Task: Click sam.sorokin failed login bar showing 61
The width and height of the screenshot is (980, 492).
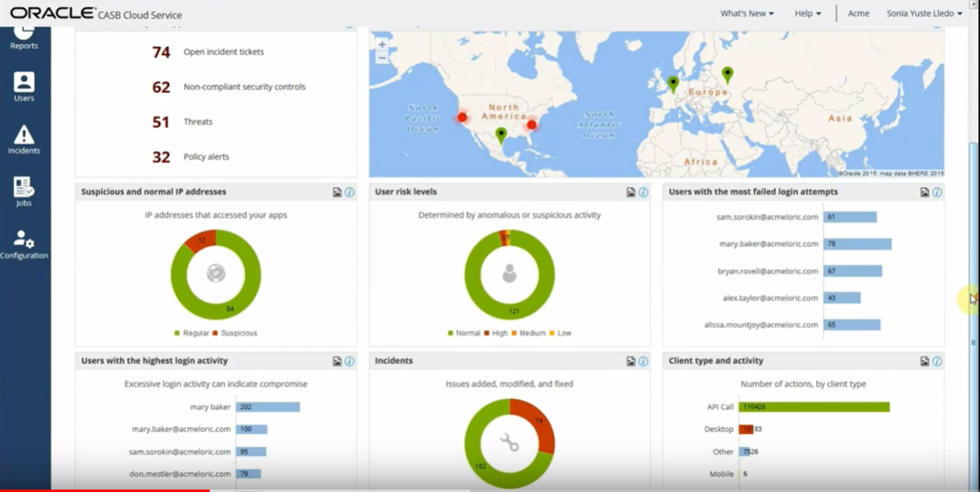Action: [x=850, y=217]
